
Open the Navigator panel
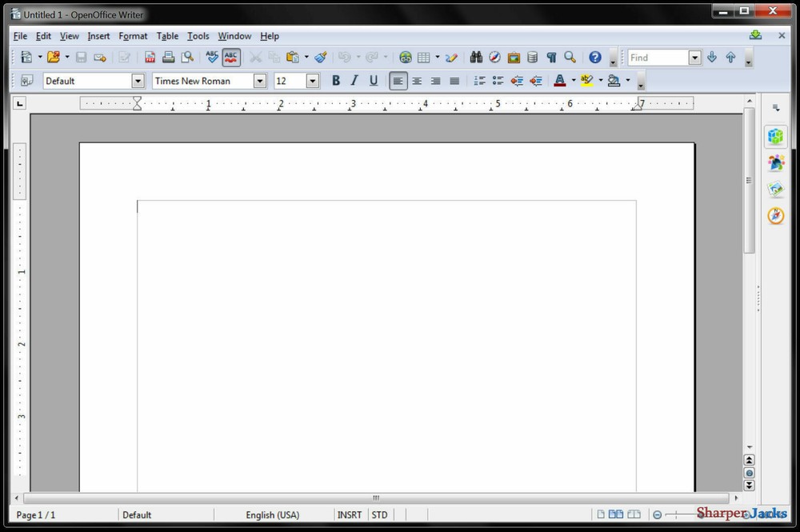click(x=495, y=58)
